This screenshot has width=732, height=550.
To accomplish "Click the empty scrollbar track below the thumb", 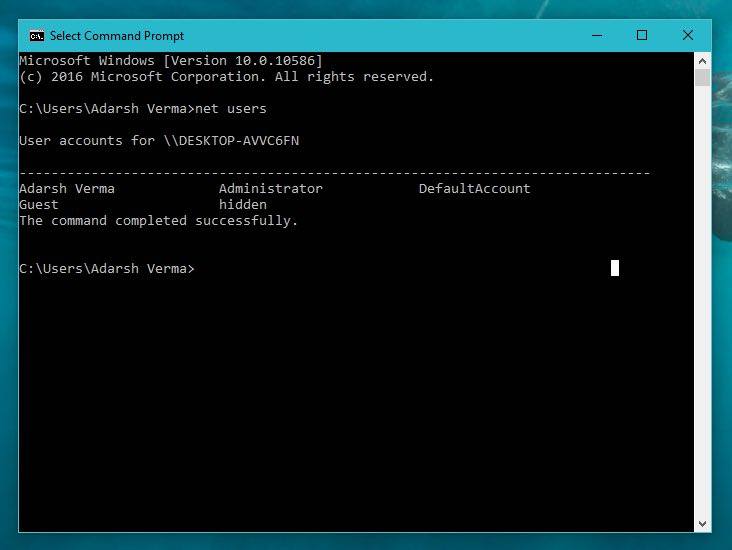I will click(703, 300).
